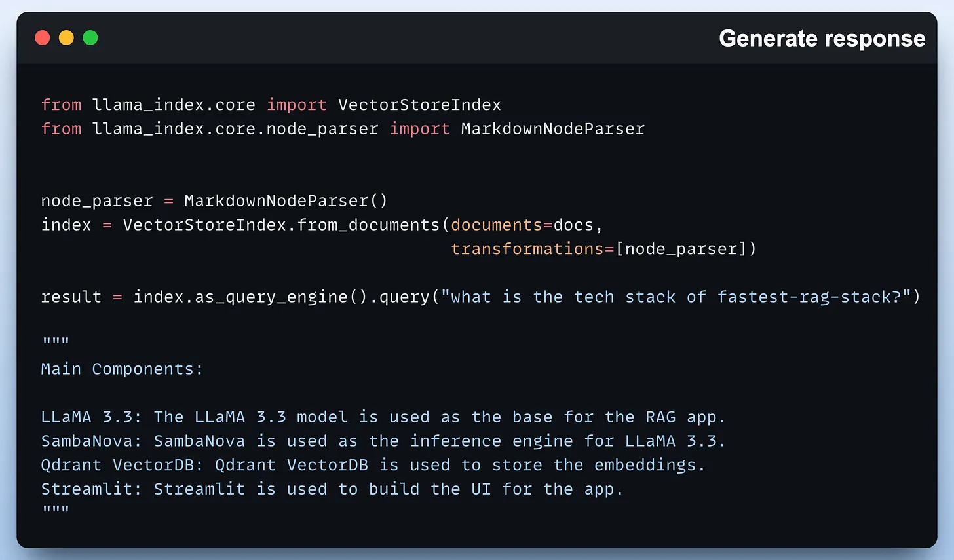Click the 'node_parser' variable assignment
Screen dimensions: 954x560
[96, 201]
